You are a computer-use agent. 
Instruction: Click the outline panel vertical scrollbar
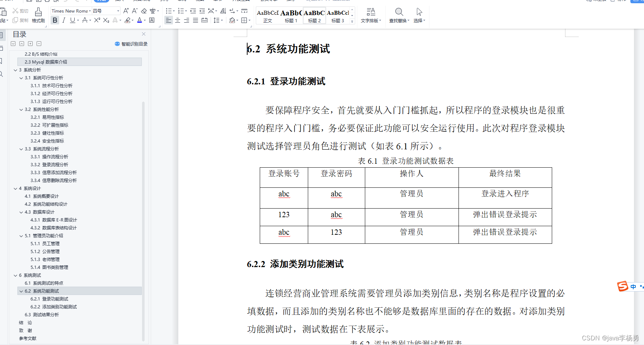point(143,221)
